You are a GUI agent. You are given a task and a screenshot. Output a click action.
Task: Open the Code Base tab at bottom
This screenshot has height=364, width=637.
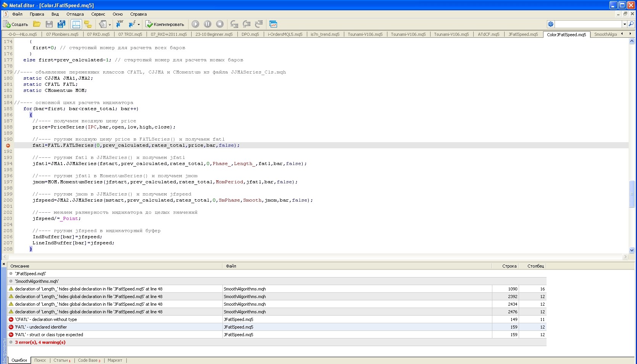click(88, 360)
